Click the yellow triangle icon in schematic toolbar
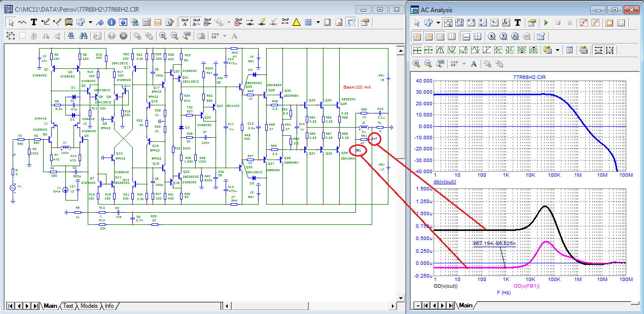 tap(297, 22)
